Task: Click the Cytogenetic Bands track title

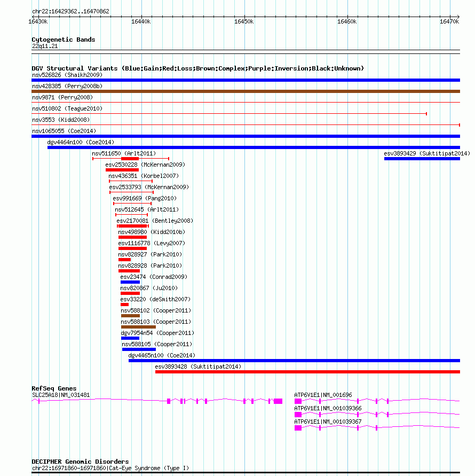Action: [64, 40]
